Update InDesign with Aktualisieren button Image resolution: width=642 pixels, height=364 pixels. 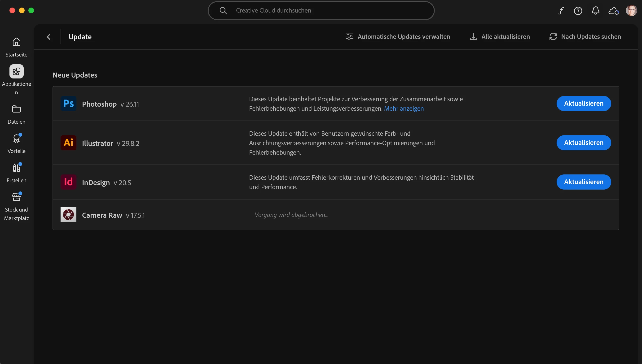pos(584,182)
